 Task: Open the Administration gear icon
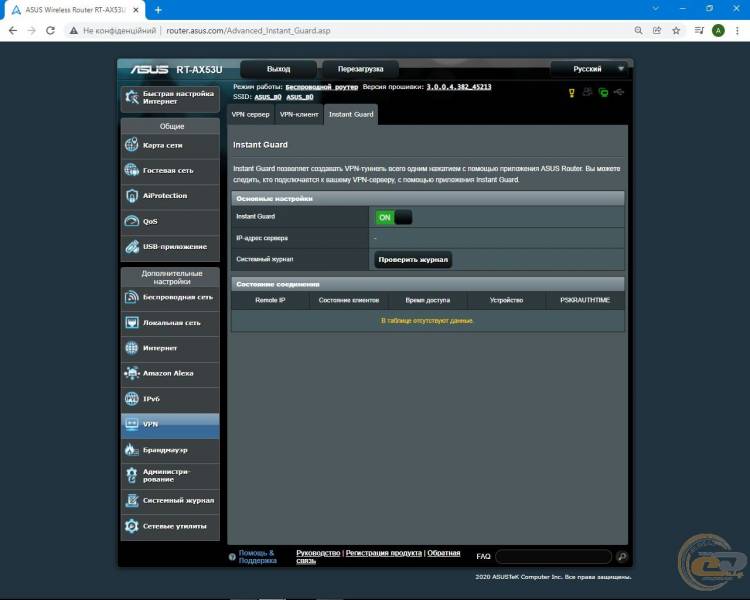(x=132, y=475)
